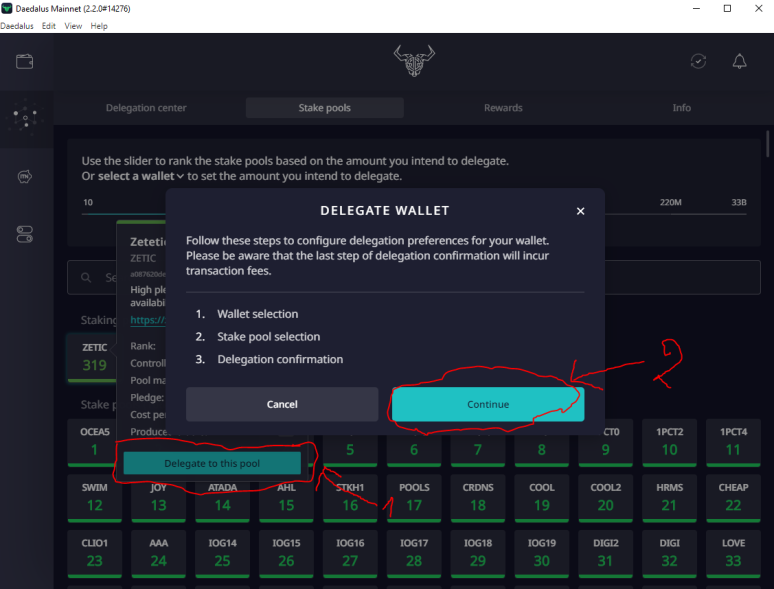Open the notifications bell icon
Image resolution: width=774 pixels, height=589 pixels.
click(x=739, y=61)
